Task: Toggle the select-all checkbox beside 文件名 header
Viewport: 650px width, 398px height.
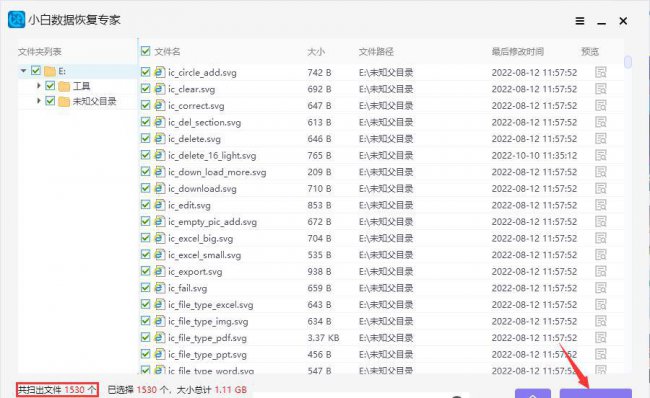Action: pyautogui.click(x=146, y=51)
